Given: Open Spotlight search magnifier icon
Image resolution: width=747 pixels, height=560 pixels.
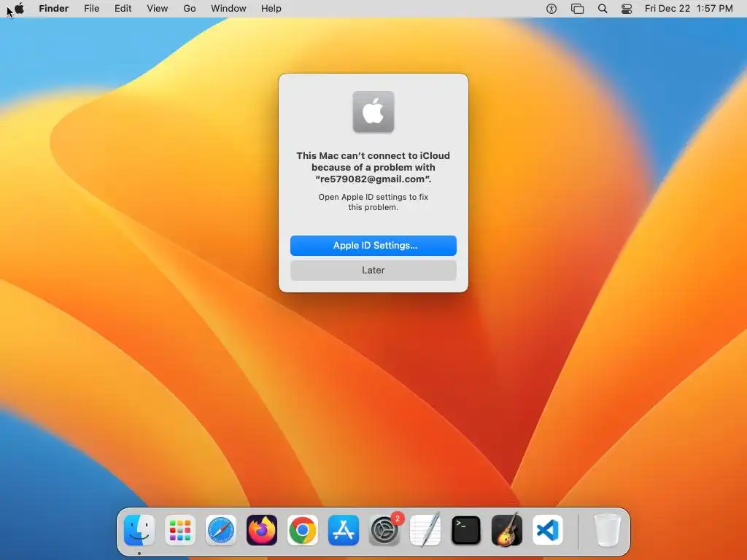Looking at the screenshot, I should (603, 9).
